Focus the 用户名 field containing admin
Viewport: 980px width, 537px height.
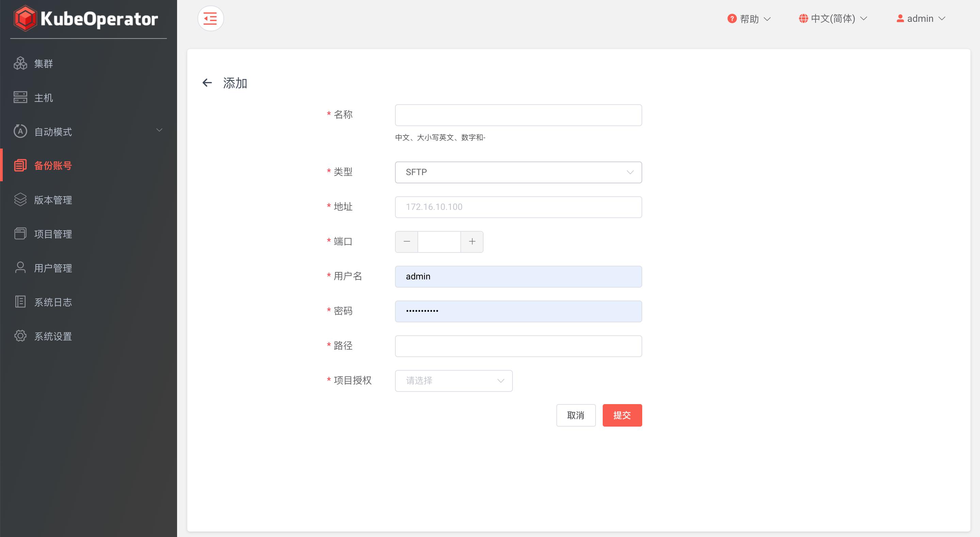click(x=518, y=277)
